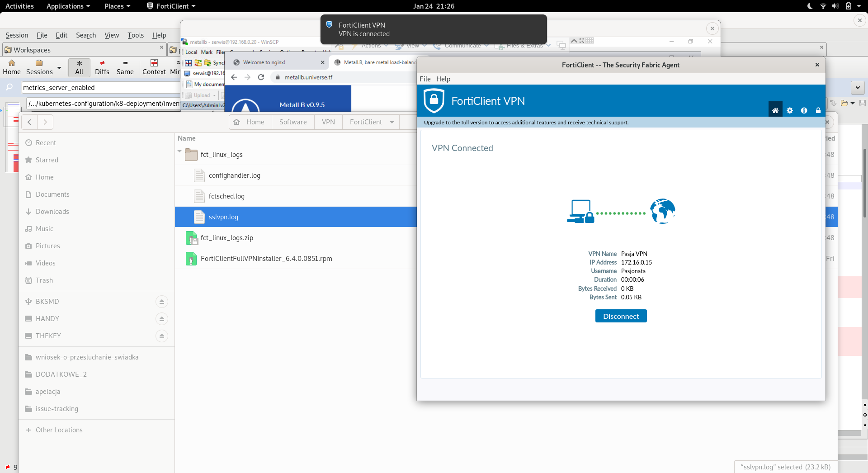
Task: Toggle Context filter in compare toolbar
Action: click(154, 67)
